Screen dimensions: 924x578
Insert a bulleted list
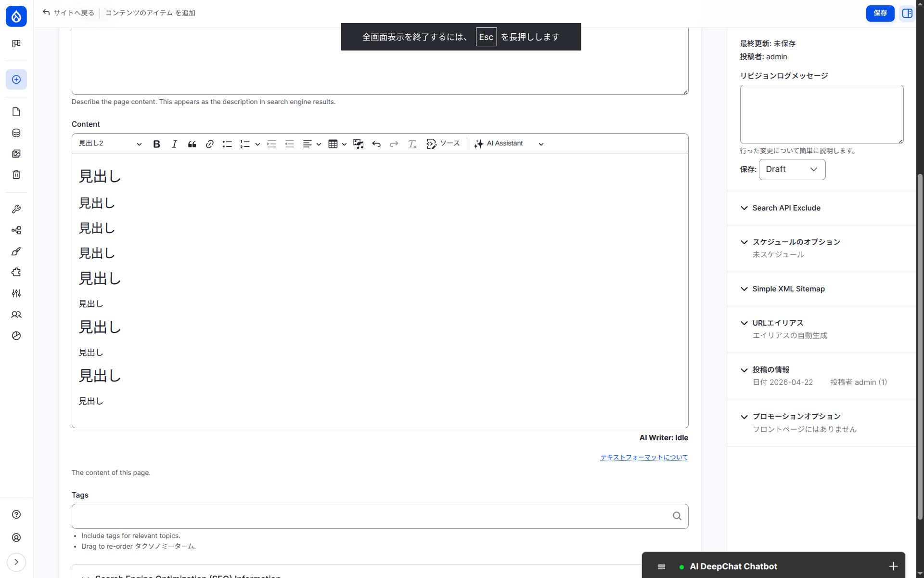tap(227, 144)
